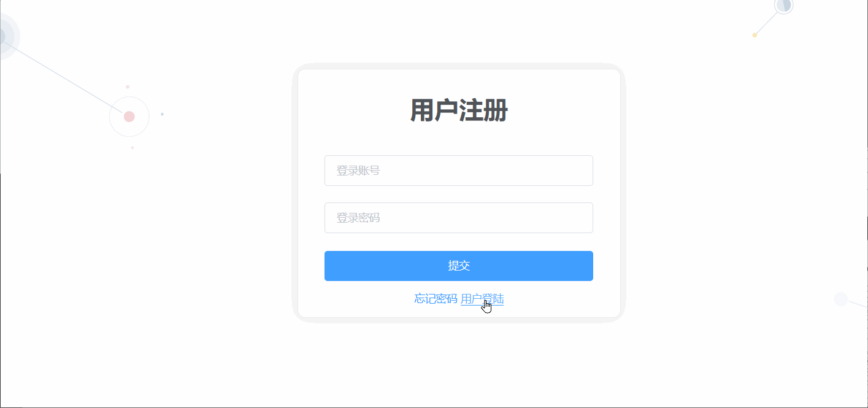Go to the 用户登陆 login link
868x408 pixels.
(x=482, y=299)
